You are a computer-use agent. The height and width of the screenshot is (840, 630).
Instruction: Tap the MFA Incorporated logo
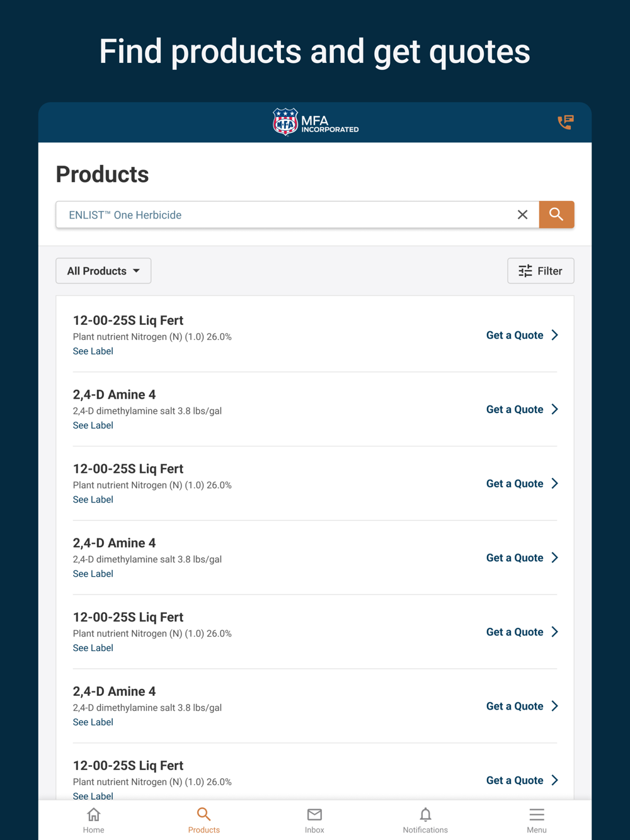tap(315, 122)
